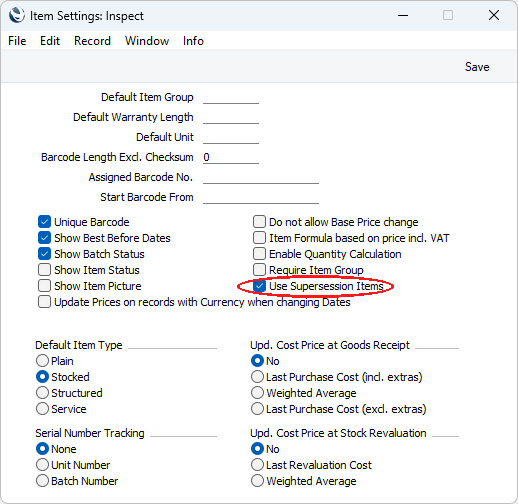Check Require Item Group option
This screenshot has height=504, width=518.
(x=259, y=270)
